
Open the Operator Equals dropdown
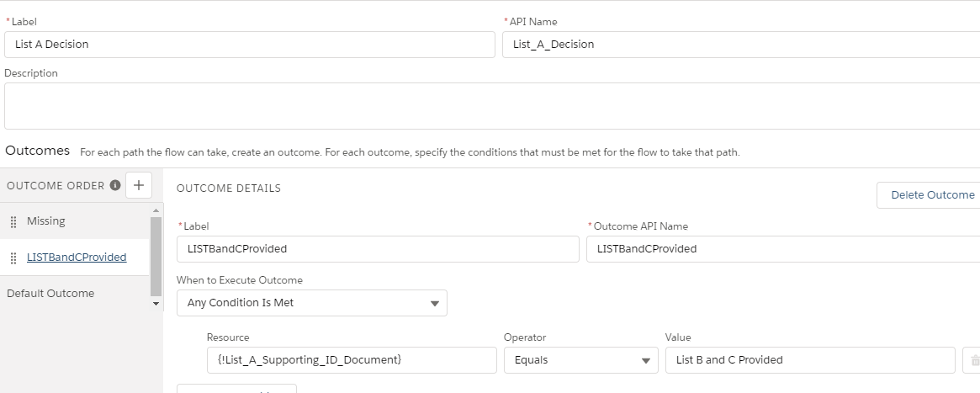[x=580, y=360]
